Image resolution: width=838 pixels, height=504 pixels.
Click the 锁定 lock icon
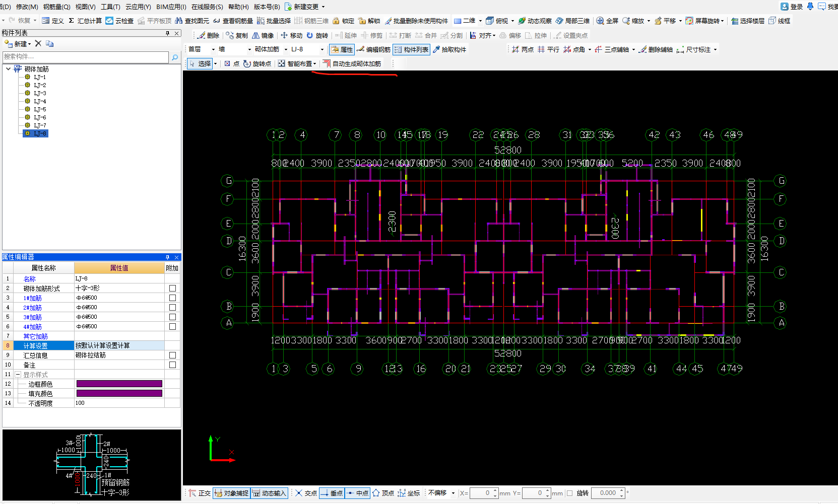pos(336,21)
